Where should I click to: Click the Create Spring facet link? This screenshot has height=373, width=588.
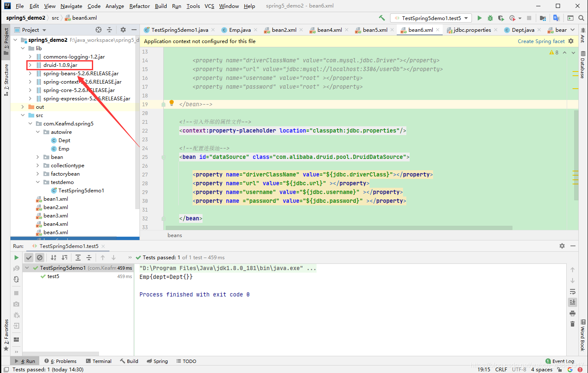541,41
